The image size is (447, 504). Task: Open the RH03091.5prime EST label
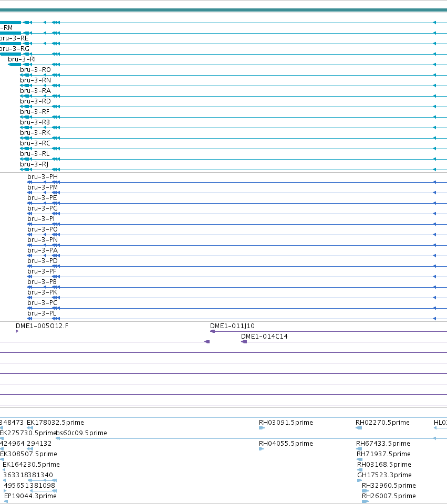pos(286,422)
